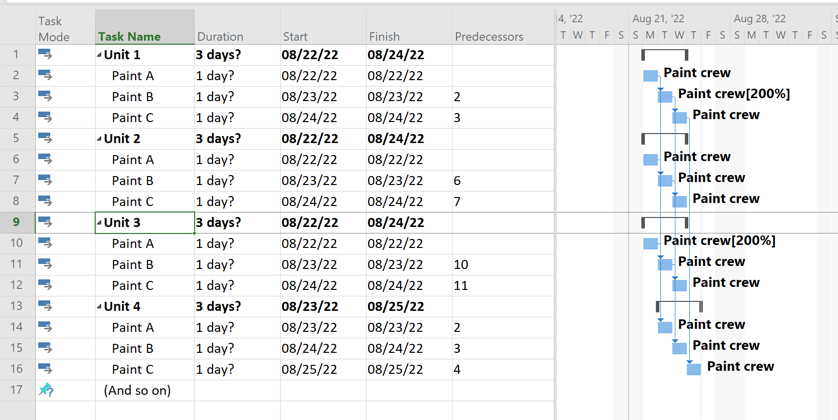Select the Duration column header

click(x=220, y=37)
